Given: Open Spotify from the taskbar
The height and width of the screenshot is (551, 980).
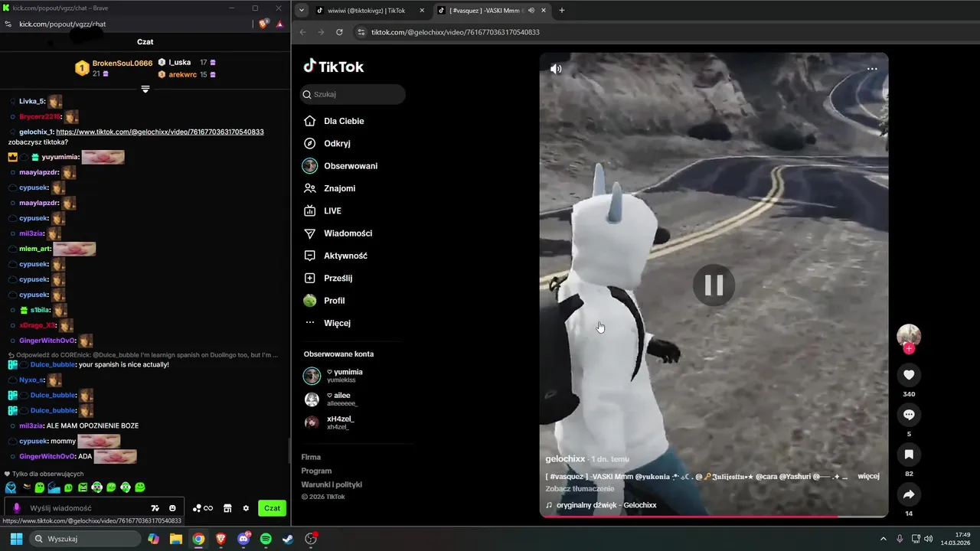Looking at the screenshot, I should point(266,539).
